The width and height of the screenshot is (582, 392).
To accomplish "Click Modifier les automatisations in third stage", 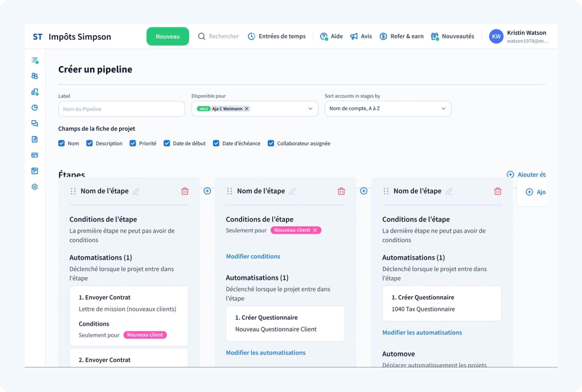I will pos(422,332).
